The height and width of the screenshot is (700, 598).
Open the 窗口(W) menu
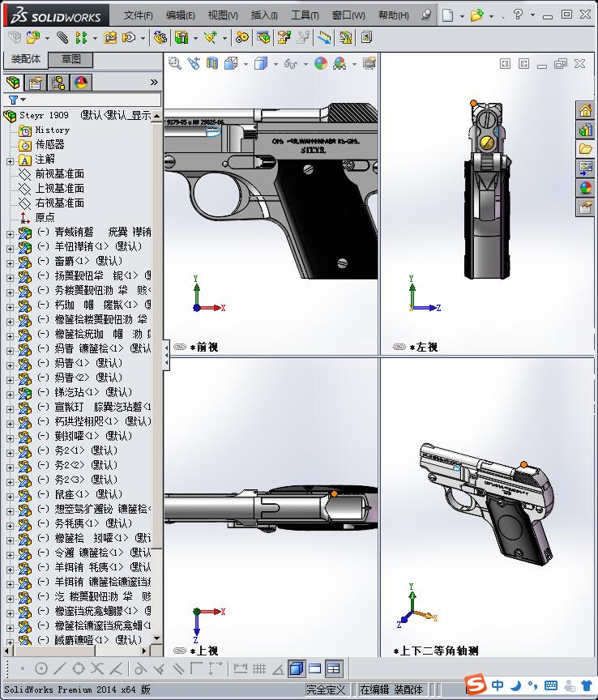tap(348, 15)
